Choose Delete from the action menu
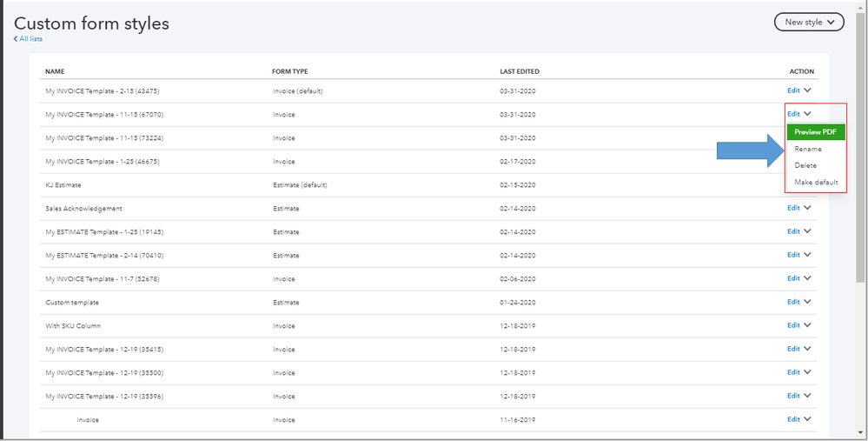Screen dimensions: 868x441 click(x=805, y=165)
